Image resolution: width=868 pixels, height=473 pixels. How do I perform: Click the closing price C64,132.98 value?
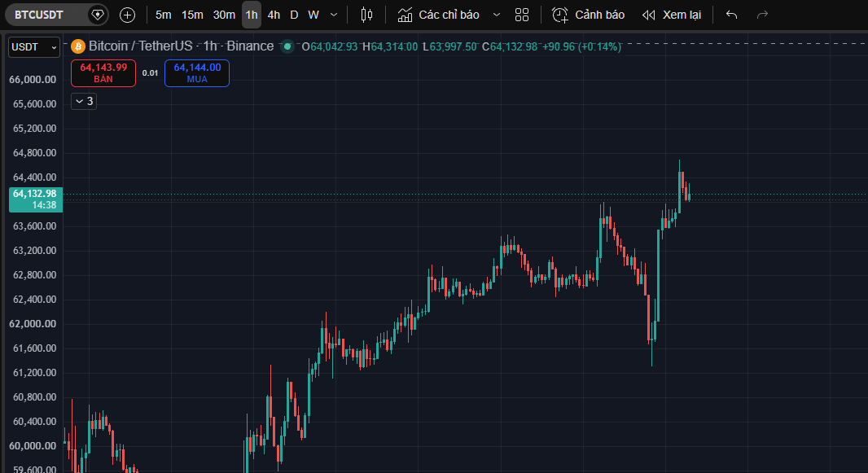509,47
